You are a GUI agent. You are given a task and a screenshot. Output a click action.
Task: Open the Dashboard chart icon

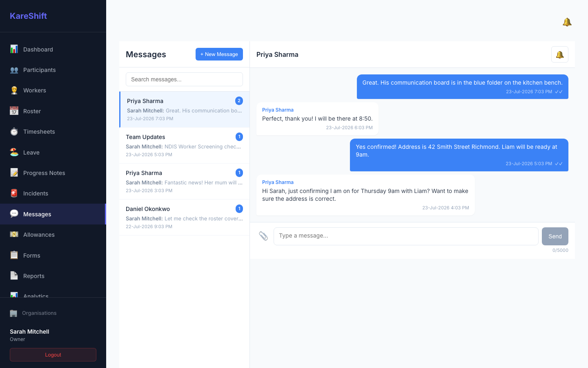(x=14, y=49)
